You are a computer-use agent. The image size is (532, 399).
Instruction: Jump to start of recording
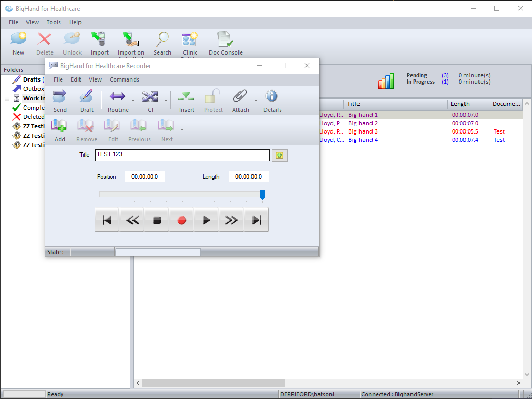point(107,220)
